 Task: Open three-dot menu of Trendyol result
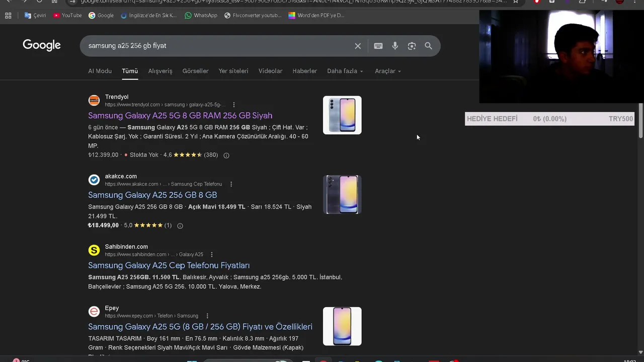coord(233,105)
